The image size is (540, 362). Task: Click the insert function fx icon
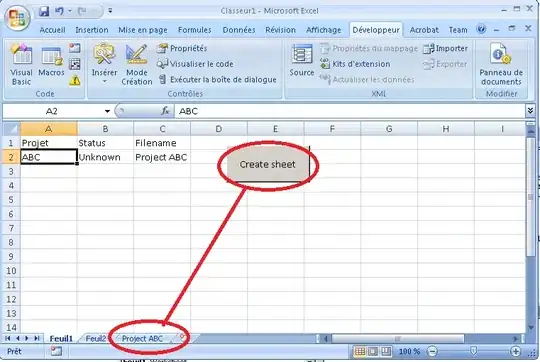165,111
